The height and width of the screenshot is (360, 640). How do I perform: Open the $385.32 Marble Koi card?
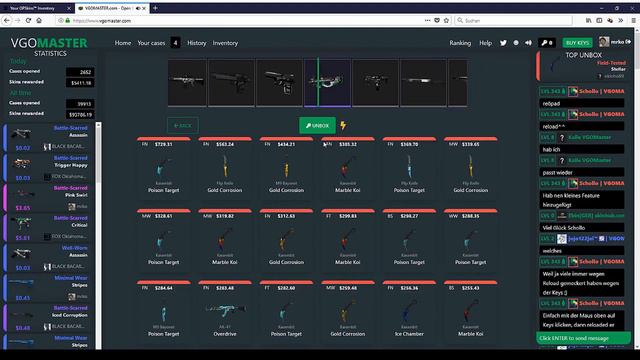348,167
